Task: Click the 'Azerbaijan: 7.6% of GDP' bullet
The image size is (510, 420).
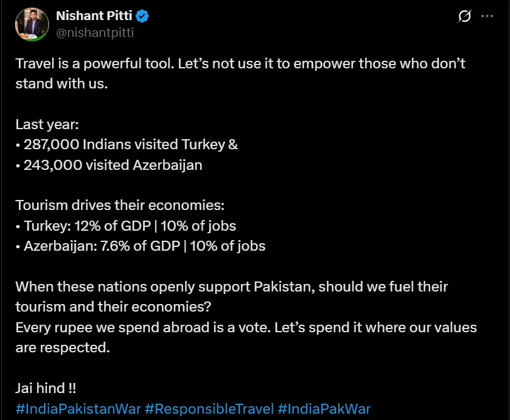Action: pos(141,246)
